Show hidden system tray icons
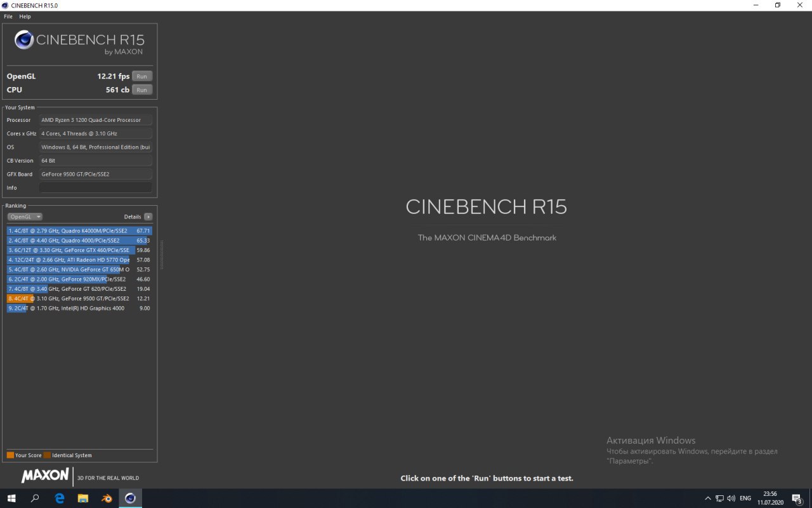Viewport: 812px width, 508px height. 708,498
